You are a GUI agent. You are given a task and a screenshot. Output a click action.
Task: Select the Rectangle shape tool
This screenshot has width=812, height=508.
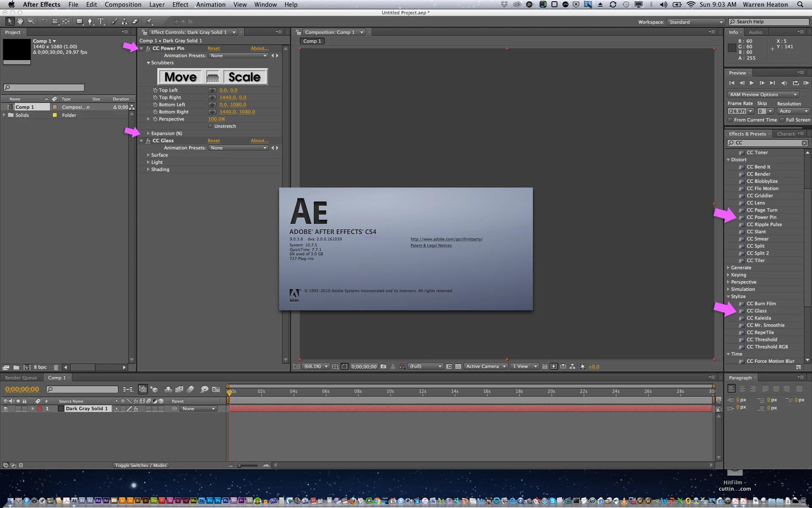79,22
